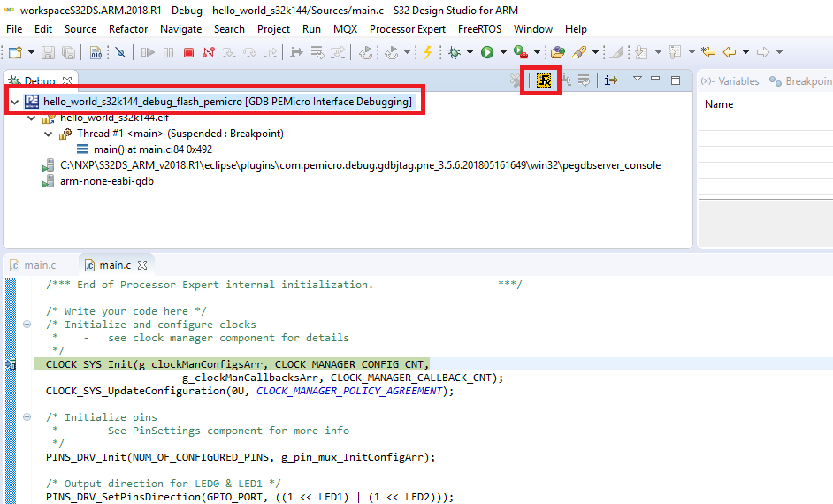Viewport: 833px width, 504px height.
Task: Open the Back history dropdown arrow
Action: pos(745,52)
